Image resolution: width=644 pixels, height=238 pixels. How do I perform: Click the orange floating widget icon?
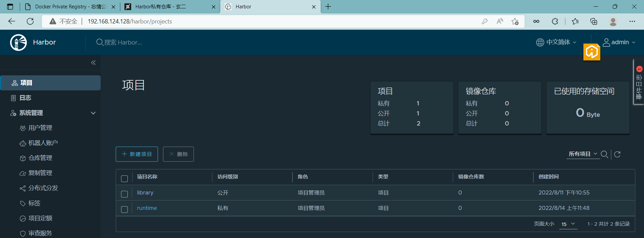592,52
